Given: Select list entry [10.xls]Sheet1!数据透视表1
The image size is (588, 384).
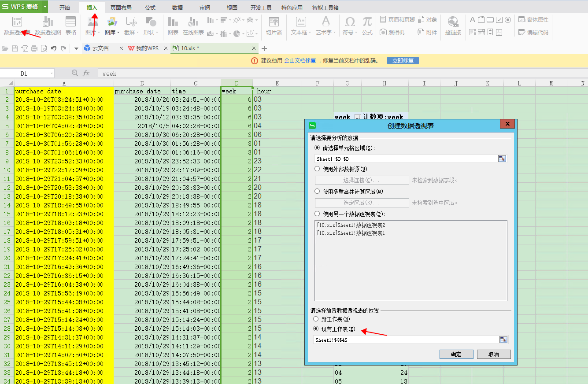Looking at the screenshot, I should coord(351,233).
